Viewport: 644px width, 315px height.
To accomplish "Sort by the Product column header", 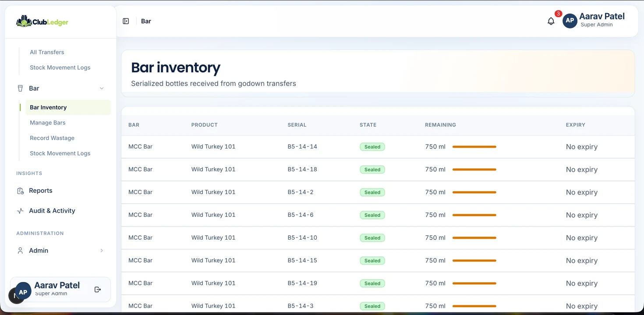I will point(205,125).
